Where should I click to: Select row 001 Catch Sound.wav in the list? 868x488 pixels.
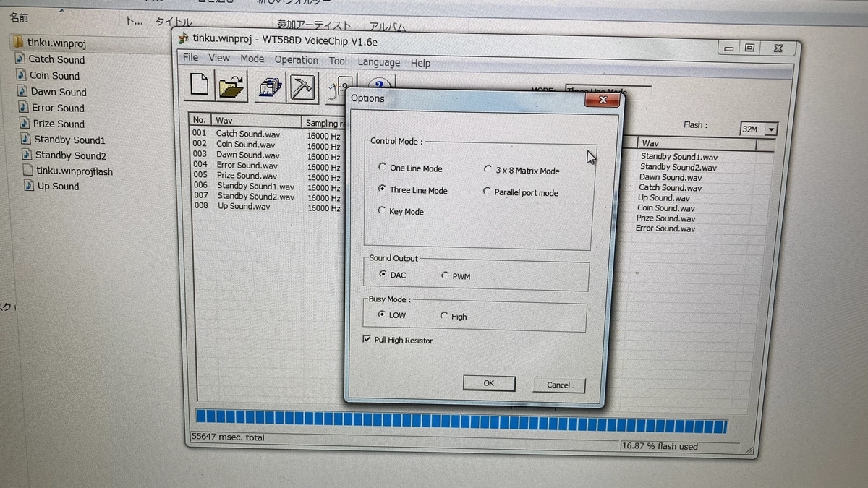pyautogui.click(x=265, y=134)
